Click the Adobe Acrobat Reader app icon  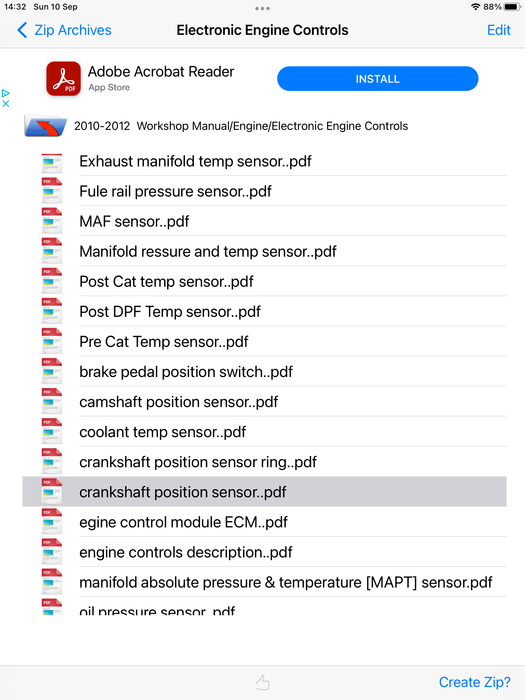coord(63,79)
